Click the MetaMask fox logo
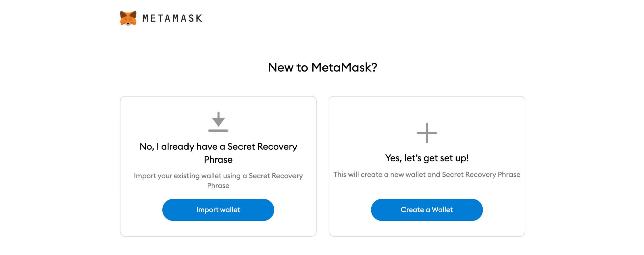Viewport: 644px width, 255px height. [x=128, y=18]
